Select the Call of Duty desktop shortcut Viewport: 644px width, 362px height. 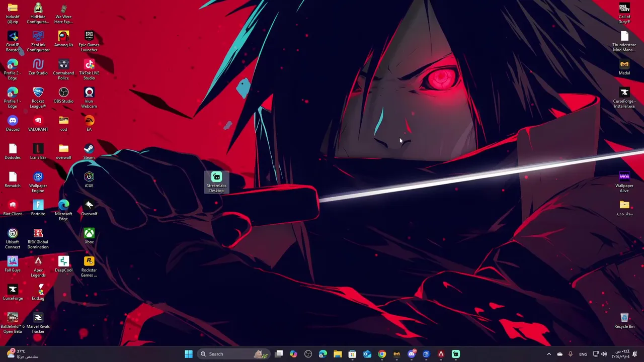[x=624, y=14]
